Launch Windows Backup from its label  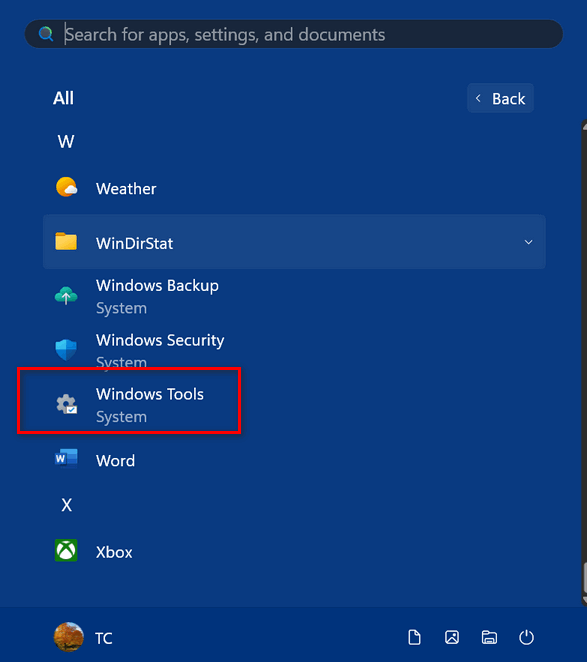pyautogui.click(x=157, y=286)
